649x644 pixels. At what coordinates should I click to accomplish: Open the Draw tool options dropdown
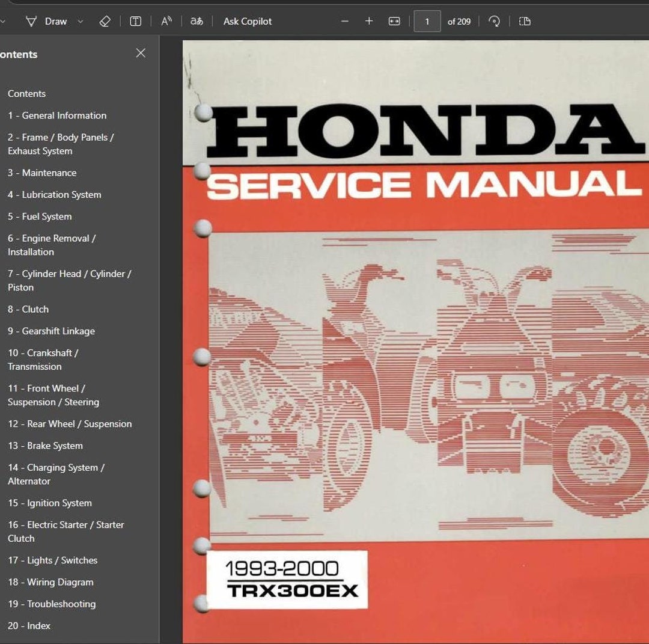coord(81,22)
